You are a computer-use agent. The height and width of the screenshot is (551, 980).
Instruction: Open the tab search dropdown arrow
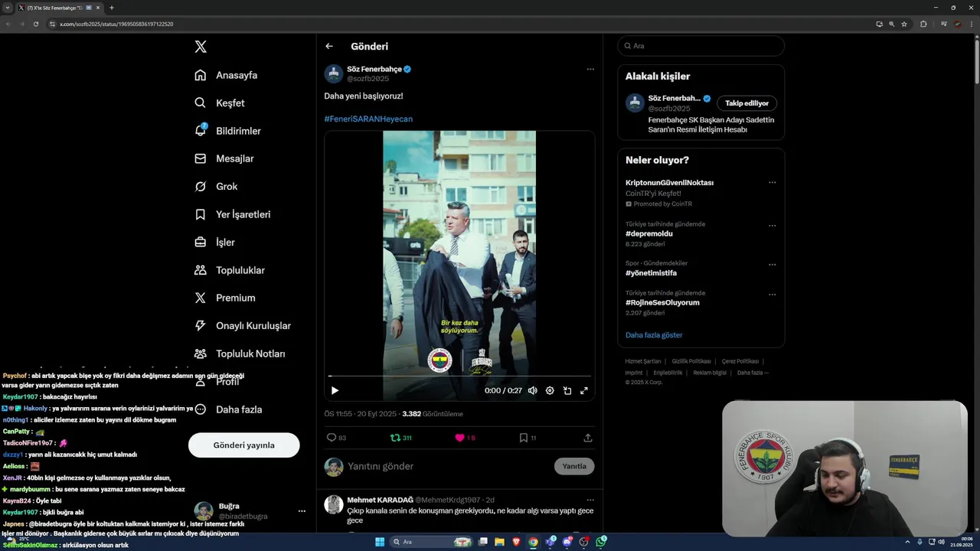click(8, 8)
